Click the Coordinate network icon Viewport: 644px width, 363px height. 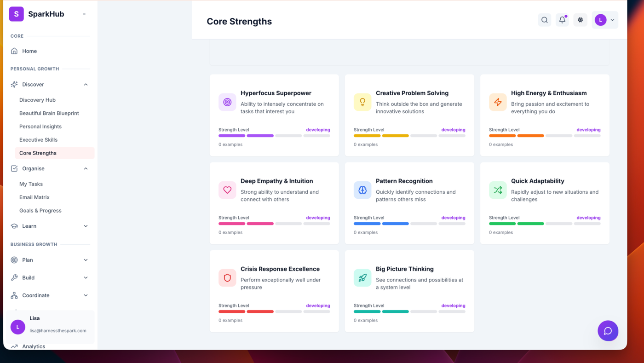(14, 295)
